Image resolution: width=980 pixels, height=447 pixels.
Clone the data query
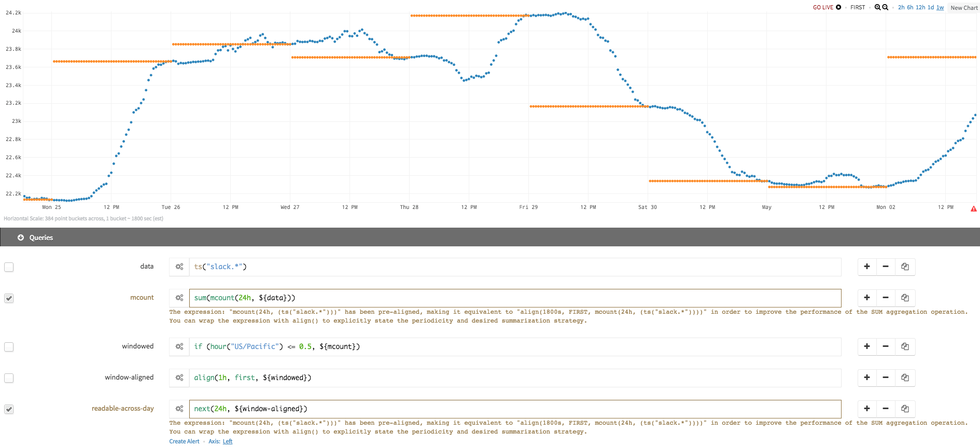point(905,267)
